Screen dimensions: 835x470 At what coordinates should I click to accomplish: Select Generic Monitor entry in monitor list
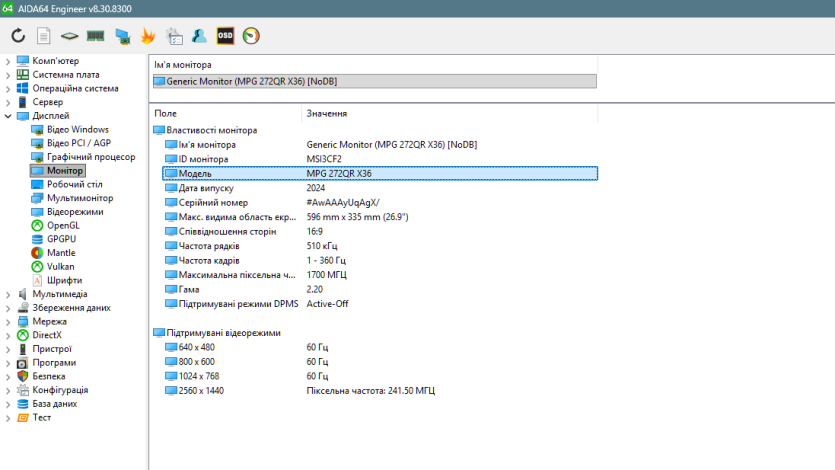(375, 81)
